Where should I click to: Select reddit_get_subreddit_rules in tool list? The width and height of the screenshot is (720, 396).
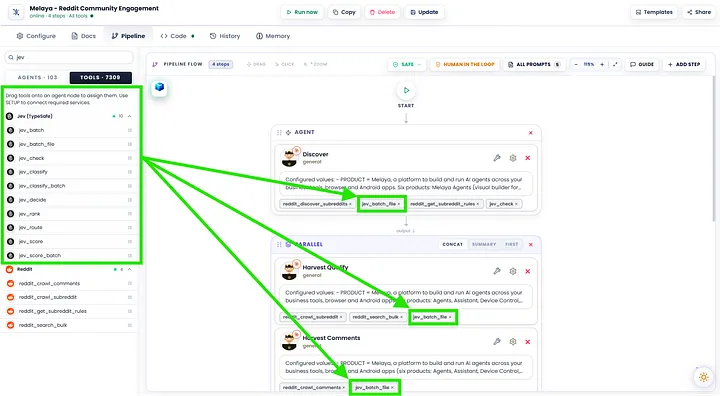(70, 311)
